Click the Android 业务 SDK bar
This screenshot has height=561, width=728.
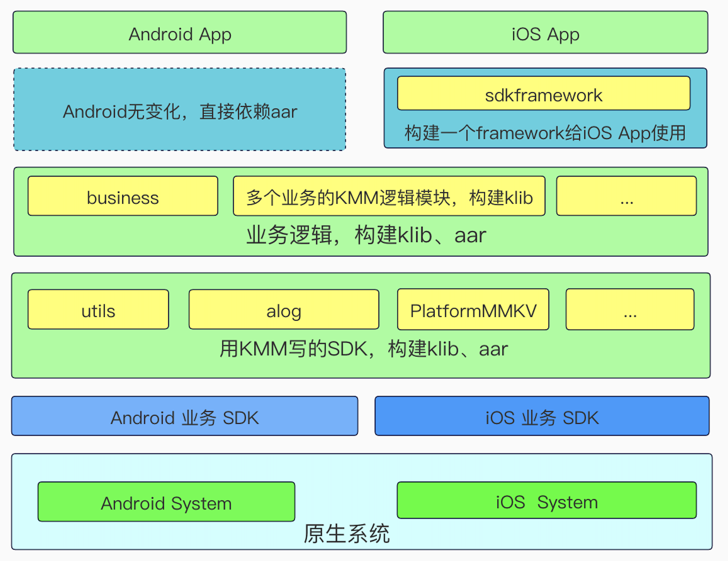pos(185,416)
